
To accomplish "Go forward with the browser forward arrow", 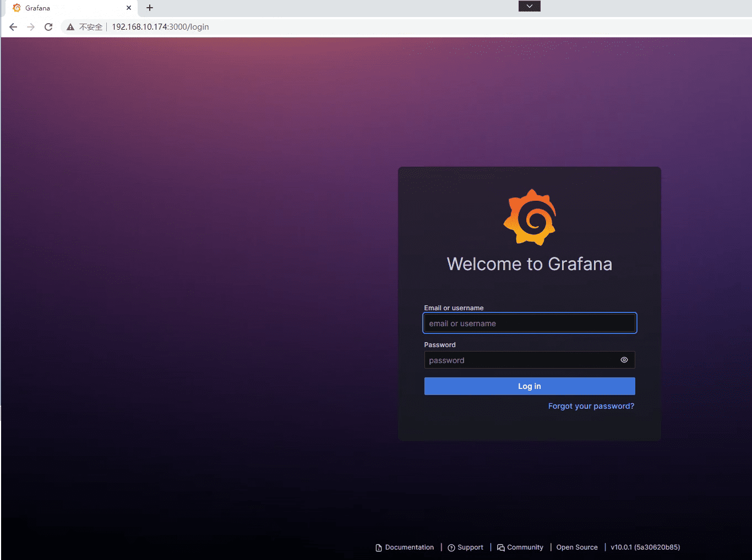I will pyautogui.click(x=31, y=27).
